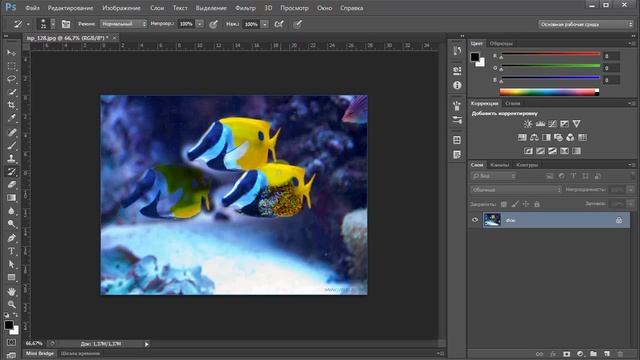
Task: Toggle lock image pixels brush icon
Action: coord(515,204)
